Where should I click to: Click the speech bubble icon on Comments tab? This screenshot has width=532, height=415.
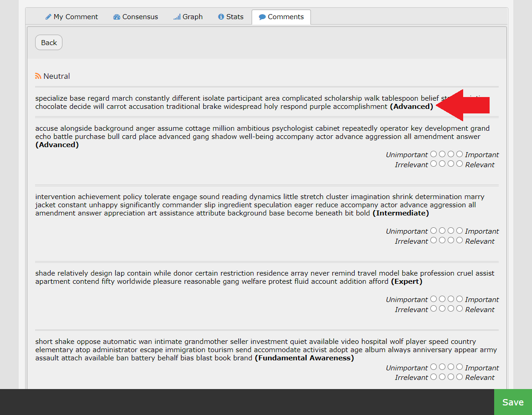[262, 17]
